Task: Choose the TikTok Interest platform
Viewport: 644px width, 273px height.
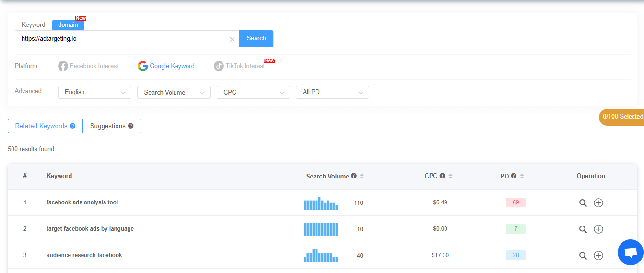Action: click(x=239, y=66)
